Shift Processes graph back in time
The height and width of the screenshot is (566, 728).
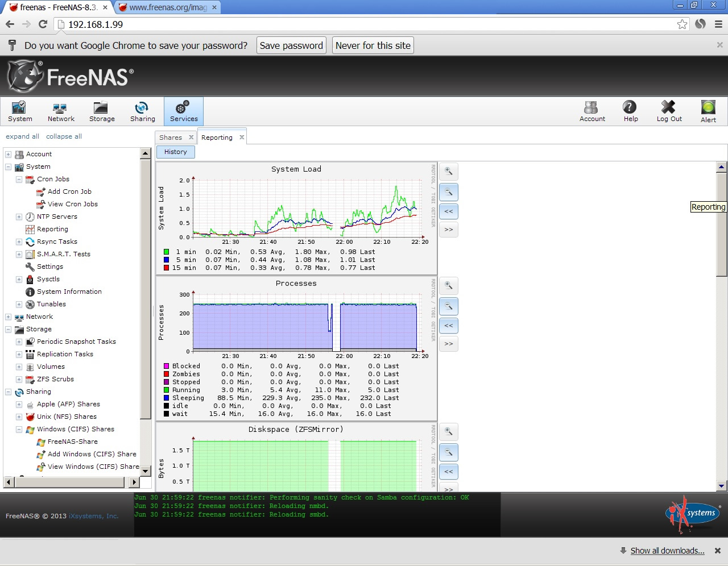(x=449, y=326)
